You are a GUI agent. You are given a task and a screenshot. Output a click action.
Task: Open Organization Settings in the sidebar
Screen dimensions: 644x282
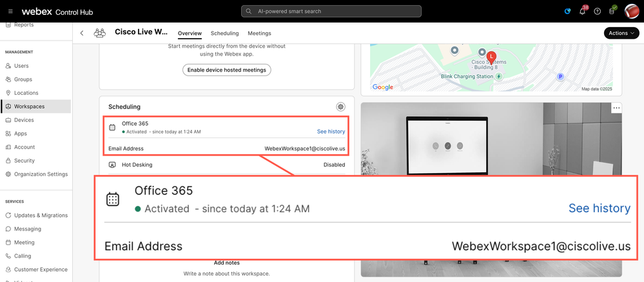[41, 174]
